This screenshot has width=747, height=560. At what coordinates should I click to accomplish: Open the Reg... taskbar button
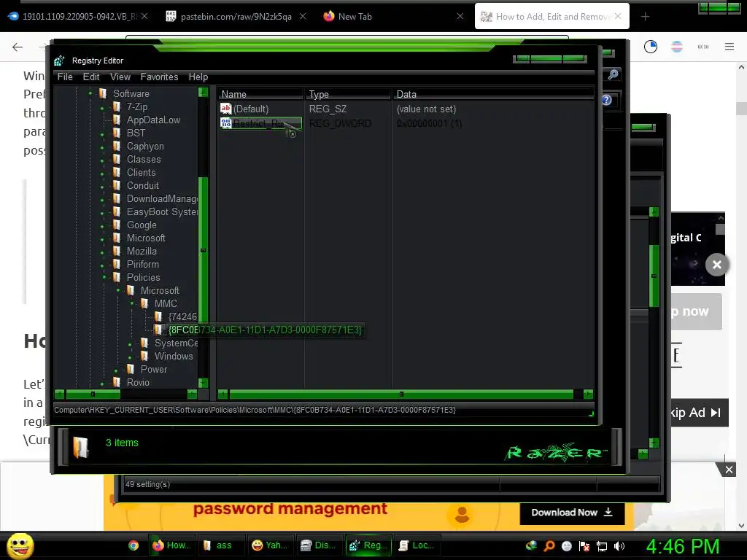pyautogui.click(x=368, y=545)
